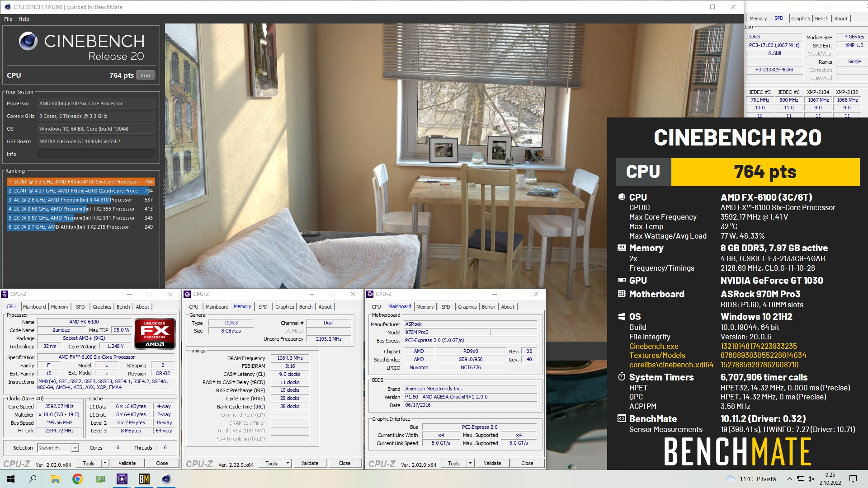Click F3-2133C9-4GAB part number in SPD window
Screen dimensions: 868x488
pos(774,70)
